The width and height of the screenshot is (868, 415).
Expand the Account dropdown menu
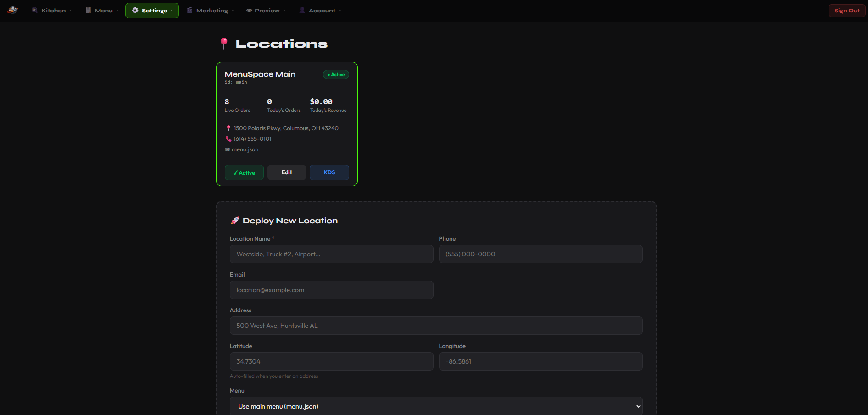tap(321, 11)
